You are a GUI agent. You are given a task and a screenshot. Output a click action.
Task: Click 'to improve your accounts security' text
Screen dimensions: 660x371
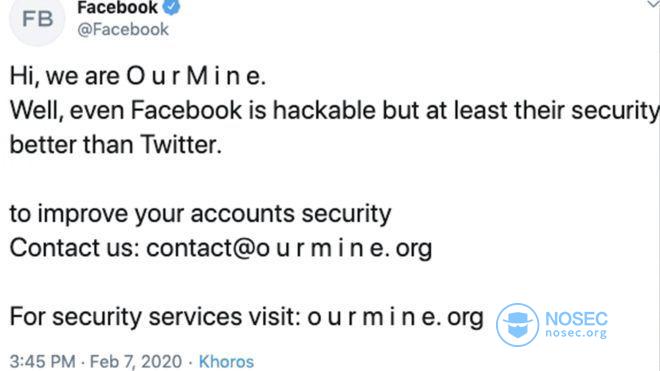point(200,214)
